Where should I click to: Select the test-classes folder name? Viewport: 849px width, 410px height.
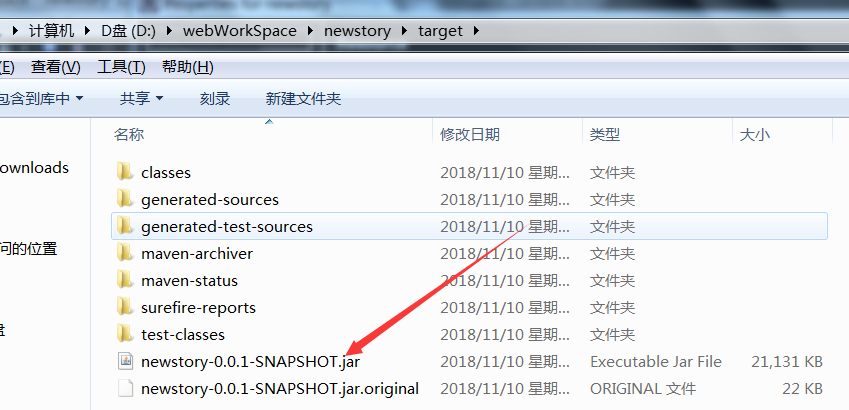point(183,335)
